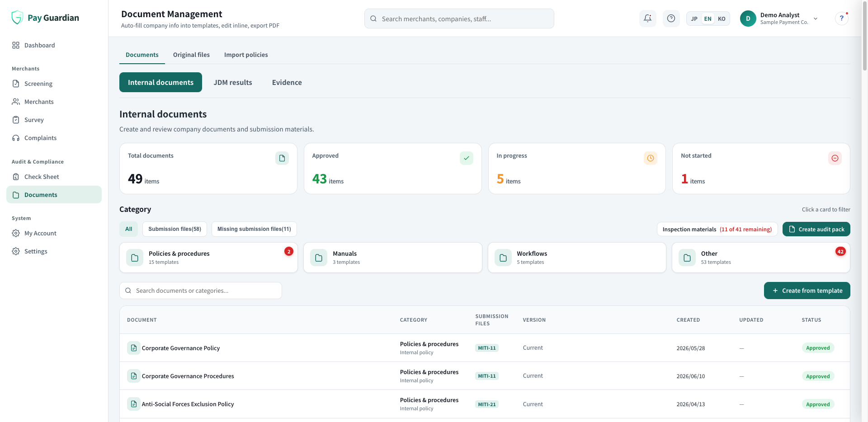Click the question mark badge at far right
The image size is (868, 422).
point(841,19)
